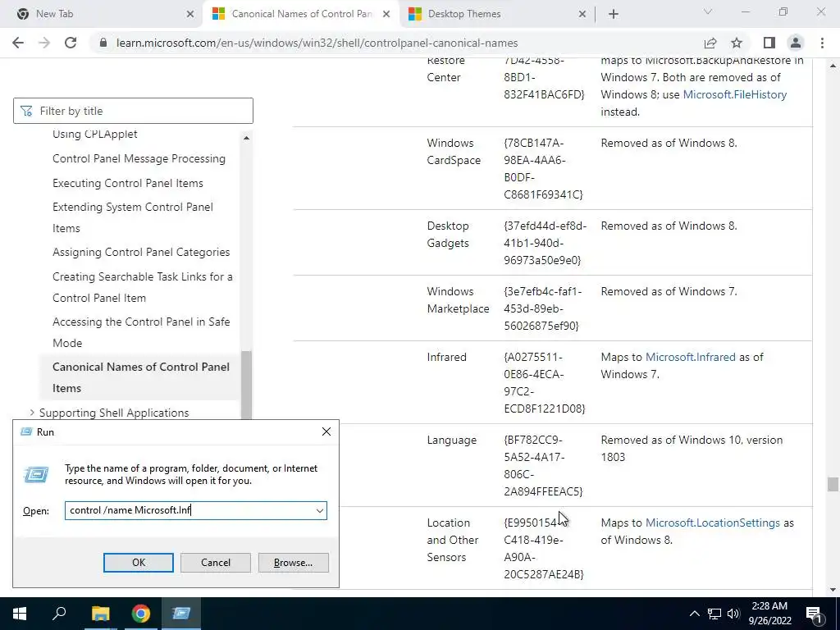840x630 pixels.
Task: Go forward with the browser forward arrow
Action: [x=44, y=43]
